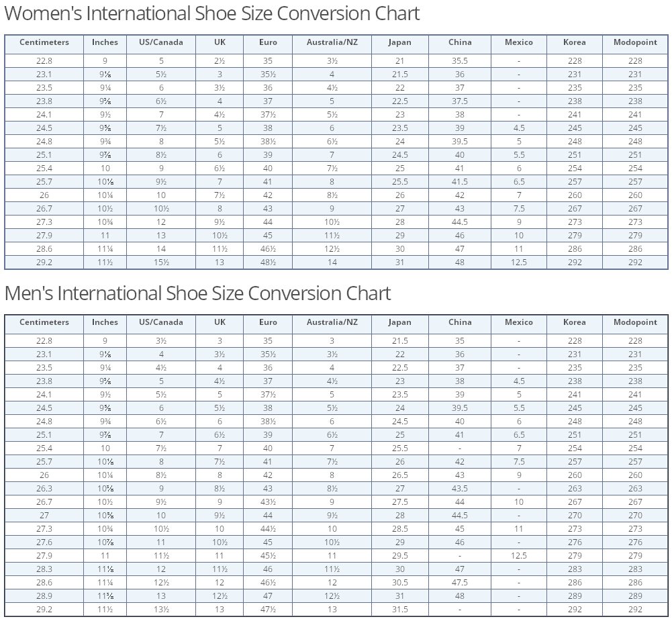
Task: Select the US/Canada header in the Women's chart
Action: pos(161,42)
